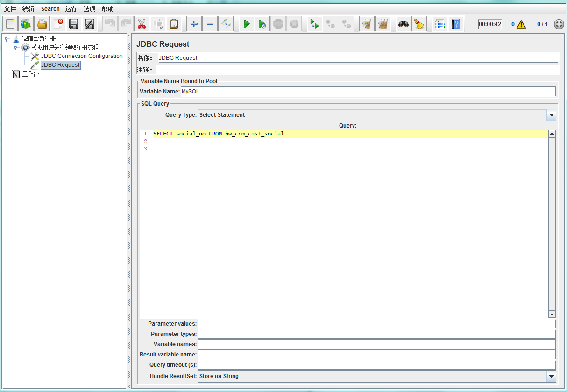The image size is (567, 392).
Task: Clear results with single broom icon
Action: pos(367,24)
